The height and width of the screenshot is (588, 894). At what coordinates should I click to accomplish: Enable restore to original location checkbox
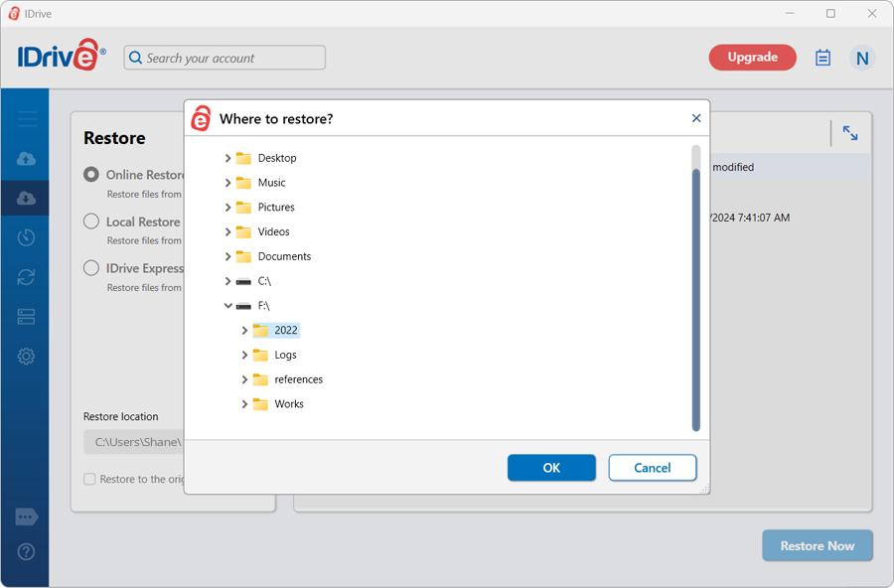[x=90, y=479]
